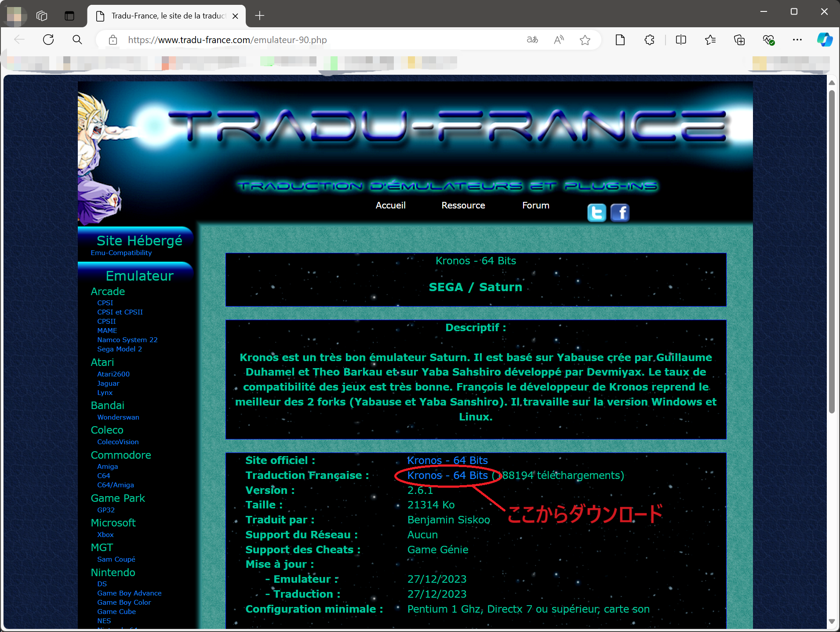Viewport: 840px width, 632px height.
Task: Open the NES link
Action: pyautogui.click(x=104, y=621)
